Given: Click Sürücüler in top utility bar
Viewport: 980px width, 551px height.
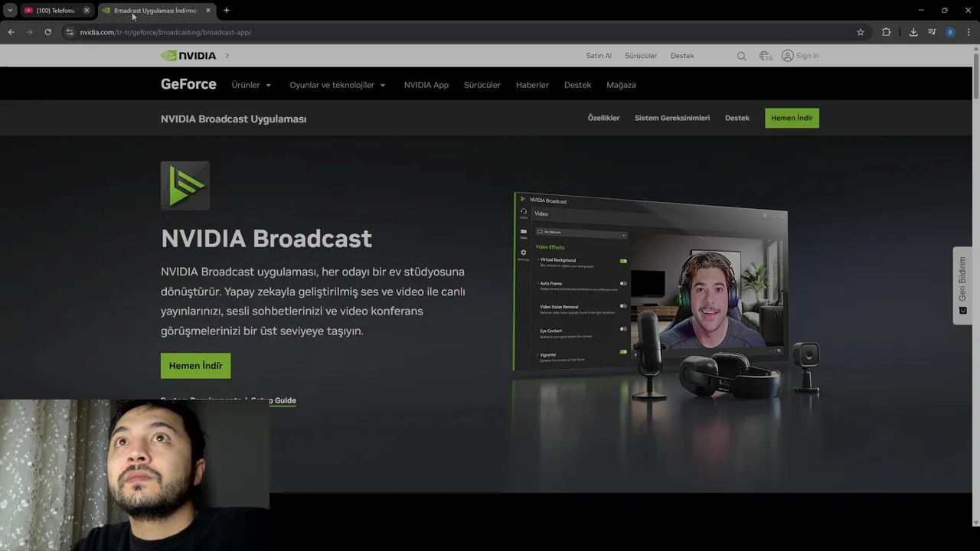Looking at the screenshot, I should pos(641,56).
